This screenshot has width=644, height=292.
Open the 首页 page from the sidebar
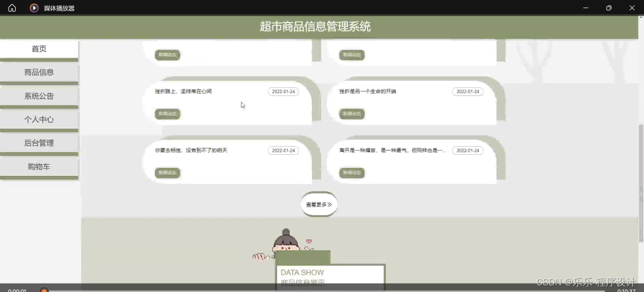click(x=39, y=48)
